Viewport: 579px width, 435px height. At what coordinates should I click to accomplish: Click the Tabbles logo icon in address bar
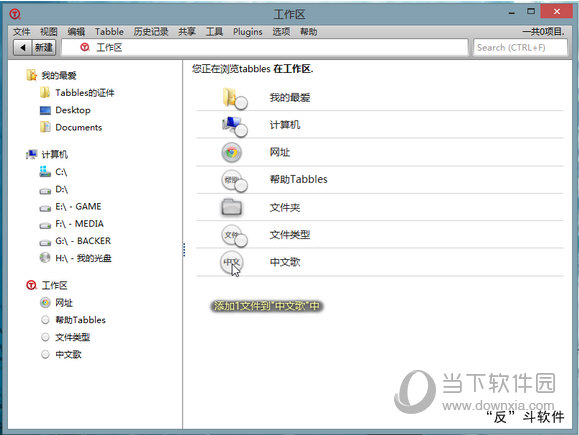pos(85,47)
